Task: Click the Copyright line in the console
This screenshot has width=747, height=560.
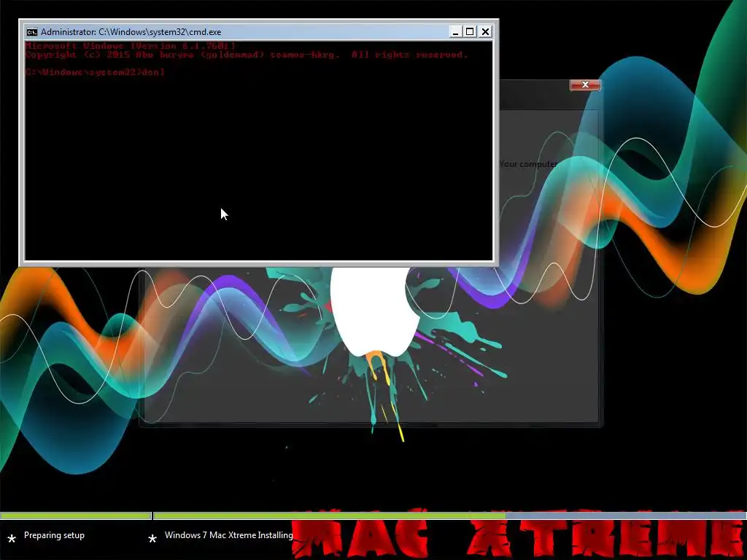Action: [247, 55]
